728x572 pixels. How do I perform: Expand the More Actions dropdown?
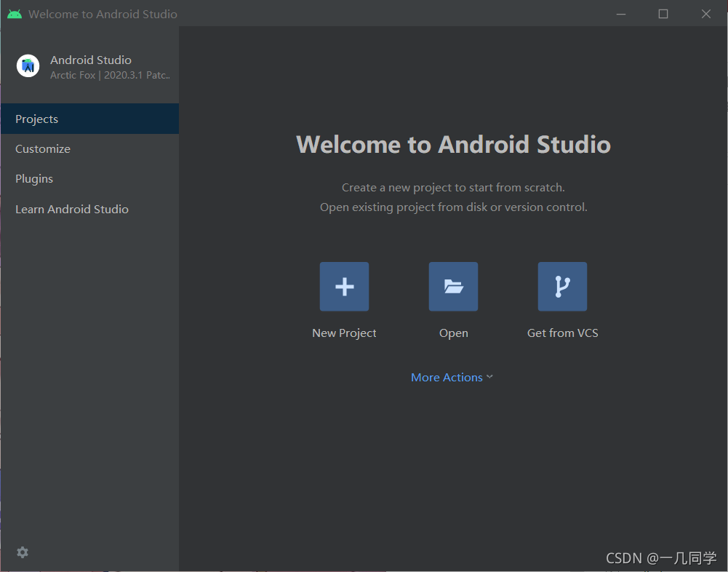452,377
